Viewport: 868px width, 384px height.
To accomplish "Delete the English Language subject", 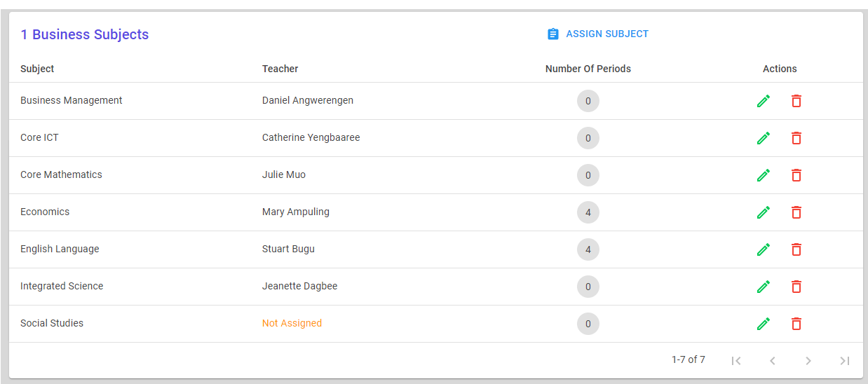I will tap(796, 249).
